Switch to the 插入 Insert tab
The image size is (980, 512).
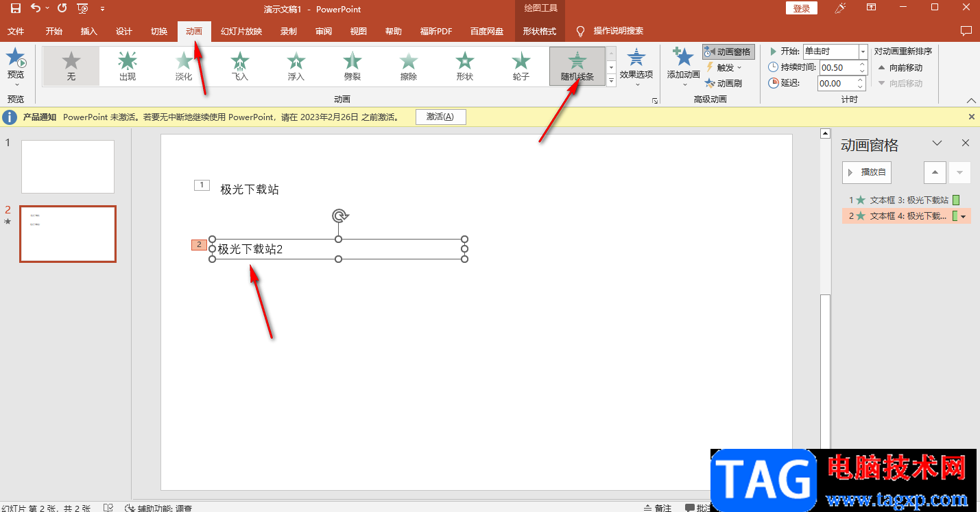(x=89, y=31)
